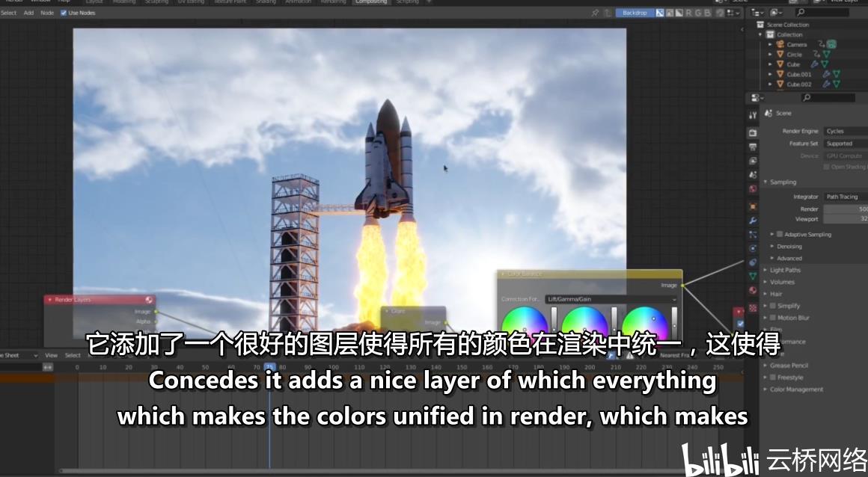Enable the Motion Blur checkbox

click(773, 318)
